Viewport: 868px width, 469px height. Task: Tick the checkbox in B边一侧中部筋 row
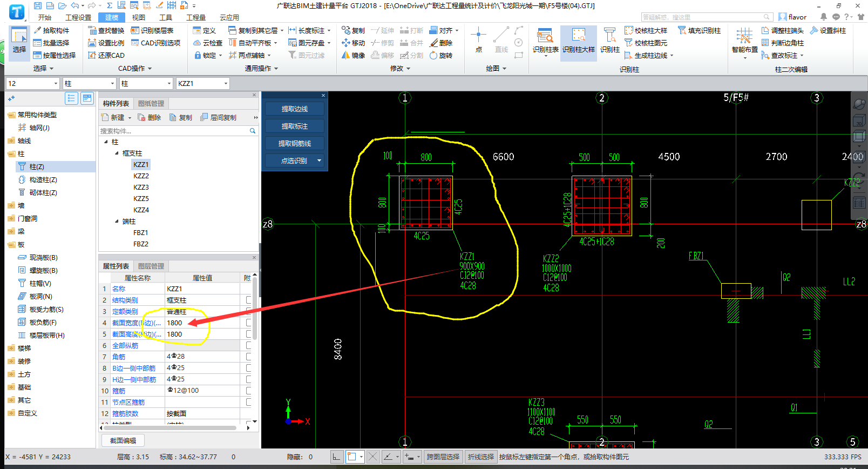click(249, 368)
